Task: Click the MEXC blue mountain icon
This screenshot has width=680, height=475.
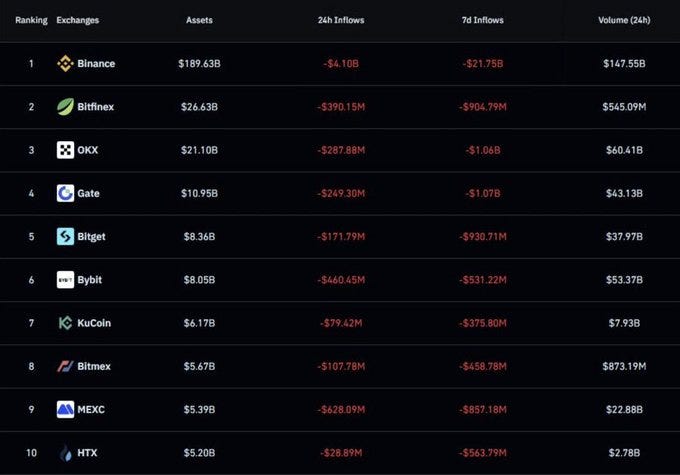Action: (65, 409)
